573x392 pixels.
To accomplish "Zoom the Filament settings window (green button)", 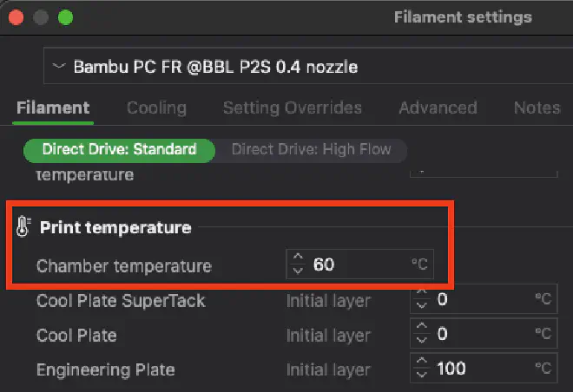I will (66, 17).
